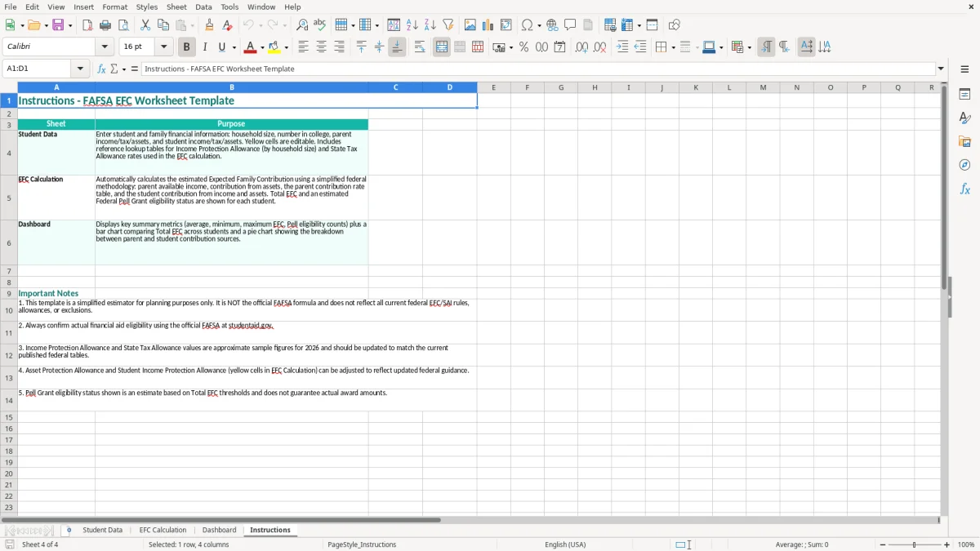The height and width of the screenshot is (551, 980).
Task: Open the Data menu
Action: [203, 7]
